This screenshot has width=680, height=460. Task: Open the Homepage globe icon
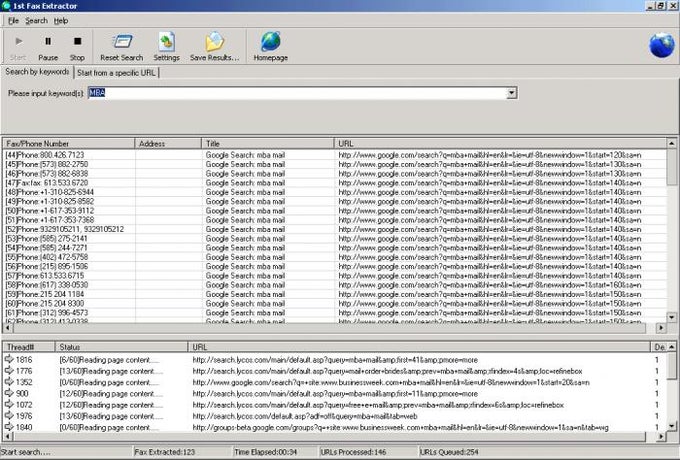(x=271, y=42)
